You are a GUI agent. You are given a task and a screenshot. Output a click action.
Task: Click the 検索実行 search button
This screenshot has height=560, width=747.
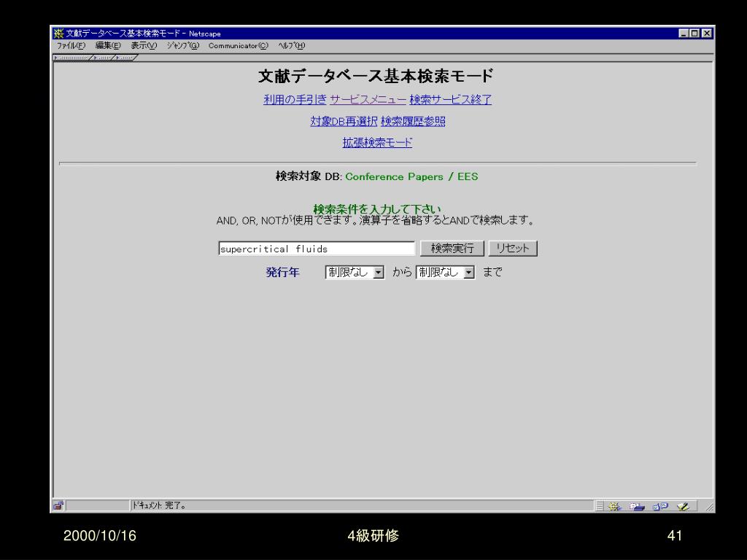pyautogui.click(x=452, y=249)
